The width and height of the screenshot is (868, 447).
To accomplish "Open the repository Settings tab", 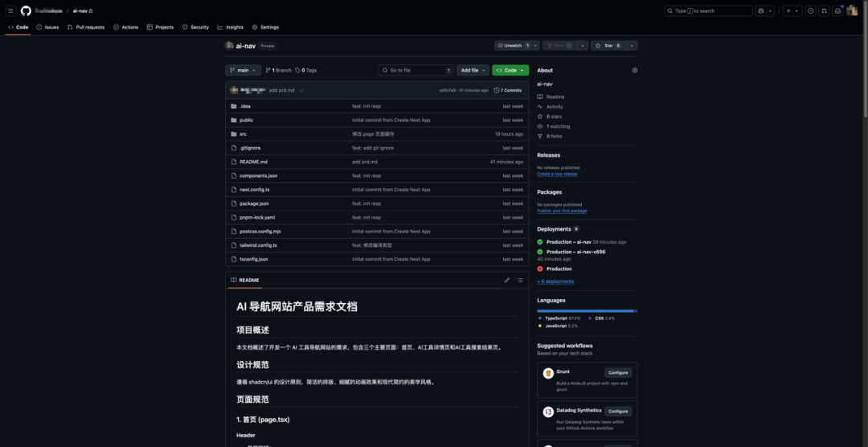I will pyautogui.click(x=266, y=27).
